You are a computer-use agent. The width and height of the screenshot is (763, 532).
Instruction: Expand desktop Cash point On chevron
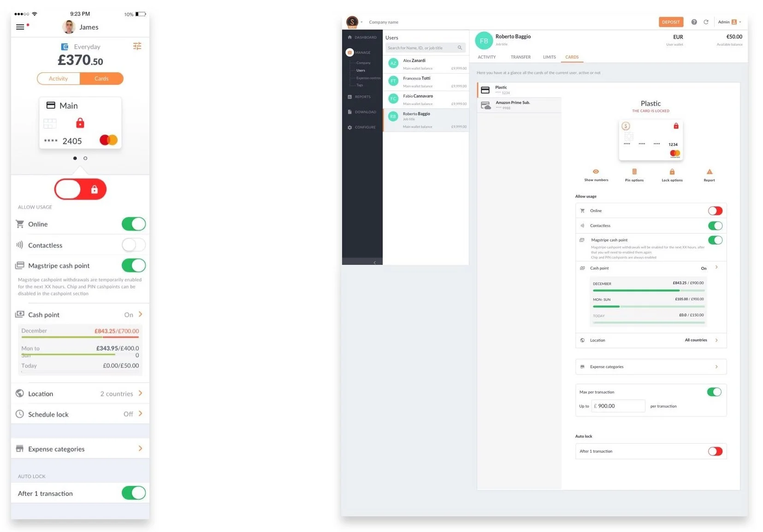(x=716, y=267)
